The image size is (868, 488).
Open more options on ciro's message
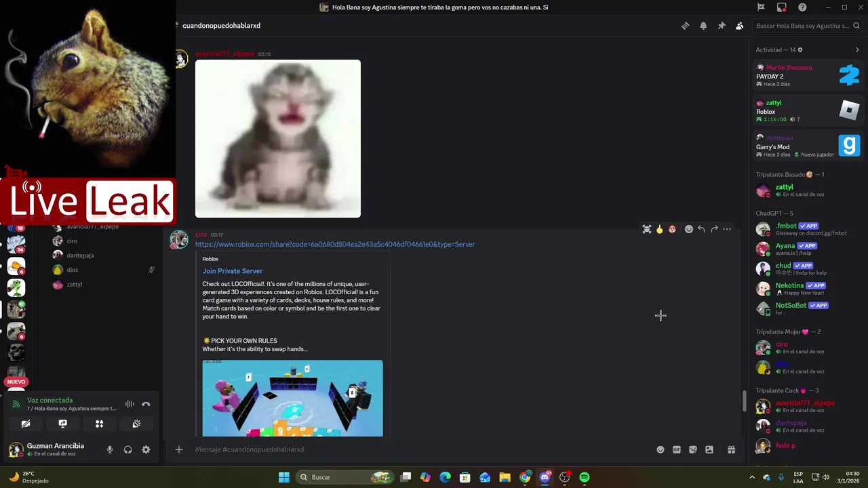coord(727,229)
